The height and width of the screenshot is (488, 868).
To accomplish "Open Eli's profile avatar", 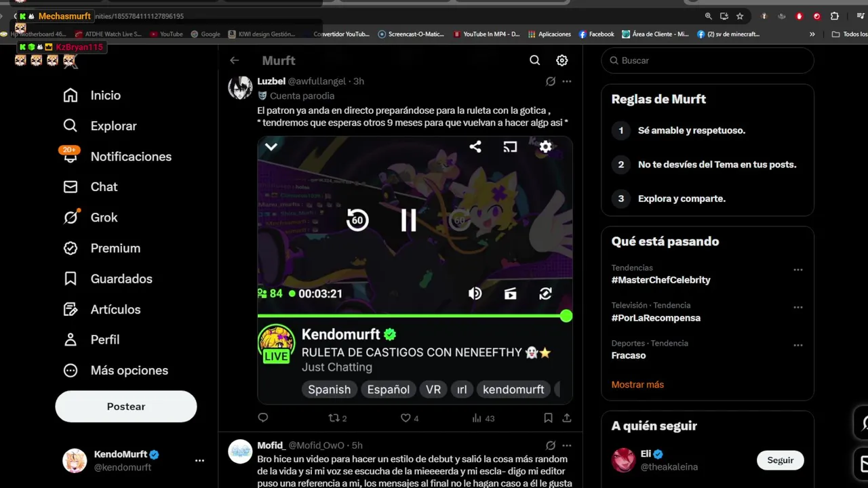I will [x=624, y=460].
